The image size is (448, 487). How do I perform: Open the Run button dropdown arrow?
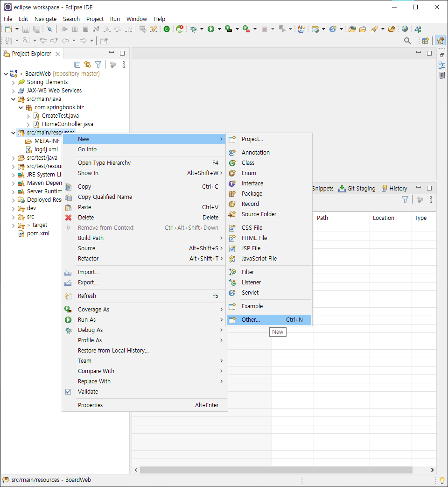(219, 29)
